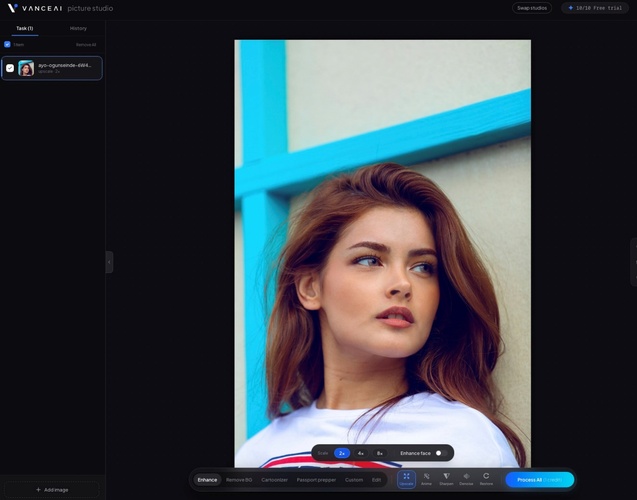Toggle the Enhance face switch
The image size is (637, 500).
(x=441, y=453)
